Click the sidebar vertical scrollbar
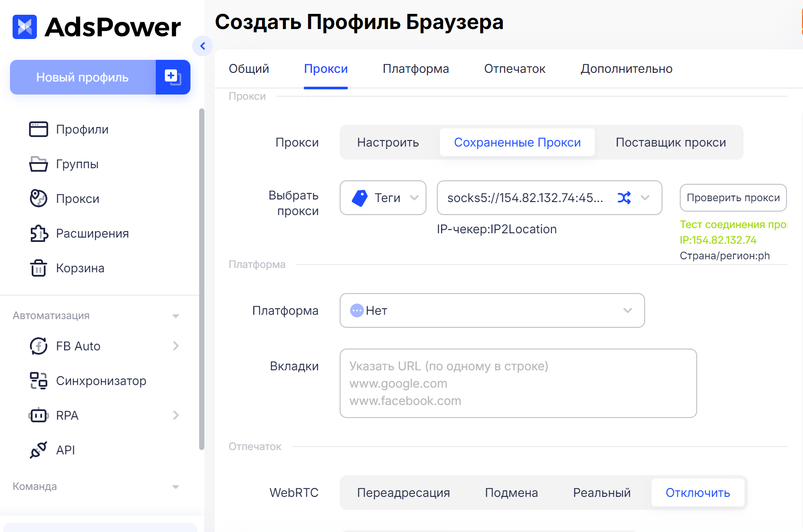 coord(201,279)
